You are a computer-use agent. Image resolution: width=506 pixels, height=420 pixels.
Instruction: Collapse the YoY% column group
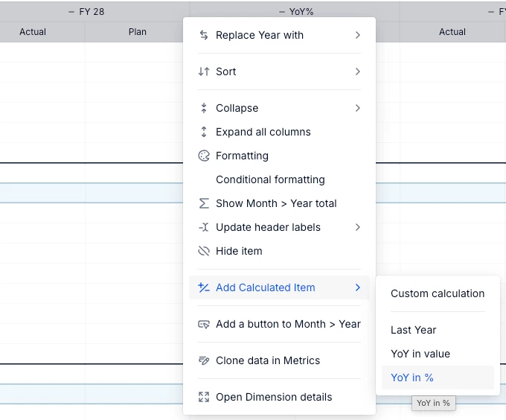pyautogui.click(x=282, y=12)
